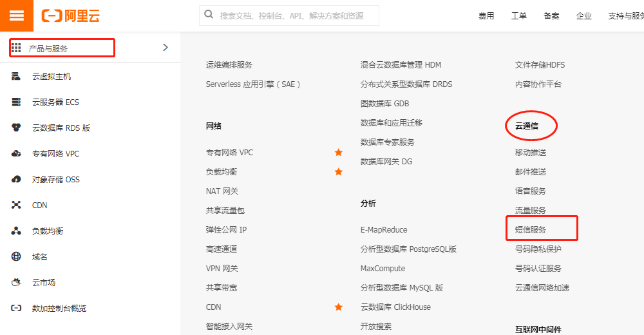Screen dimensions: 644x335
Task: Open Serverless 应用引擎 (SAE) link
Action: (x=253, y=84)
